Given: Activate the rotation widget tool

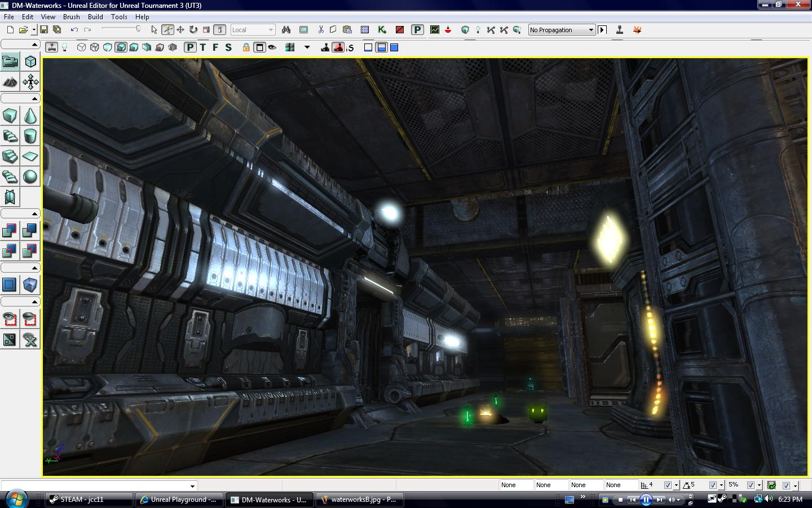Looking at the screenshot, I should (x=192, y=29).
